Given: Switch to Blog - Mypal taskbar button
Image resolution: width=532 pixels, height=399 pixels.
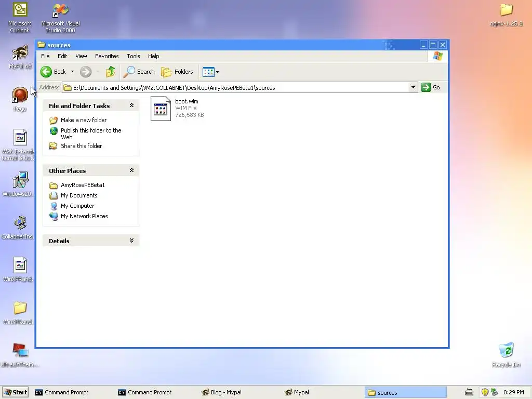Looking at the screenshot, I should (239, 392).
